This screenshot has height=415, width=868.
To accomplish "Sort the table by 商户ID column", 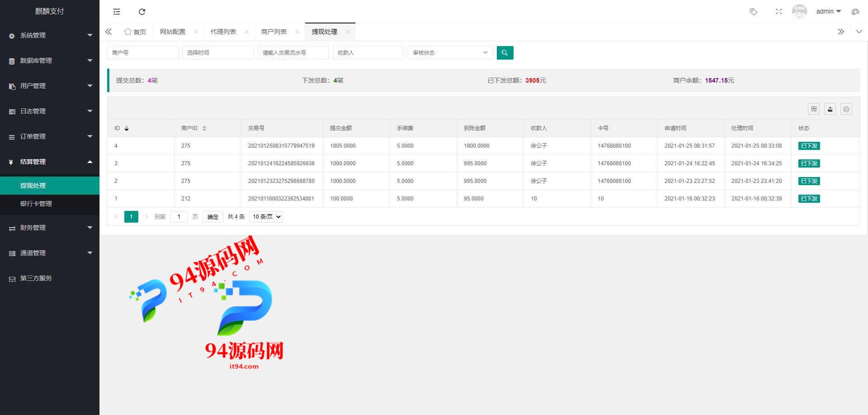I will coord(204,128).
